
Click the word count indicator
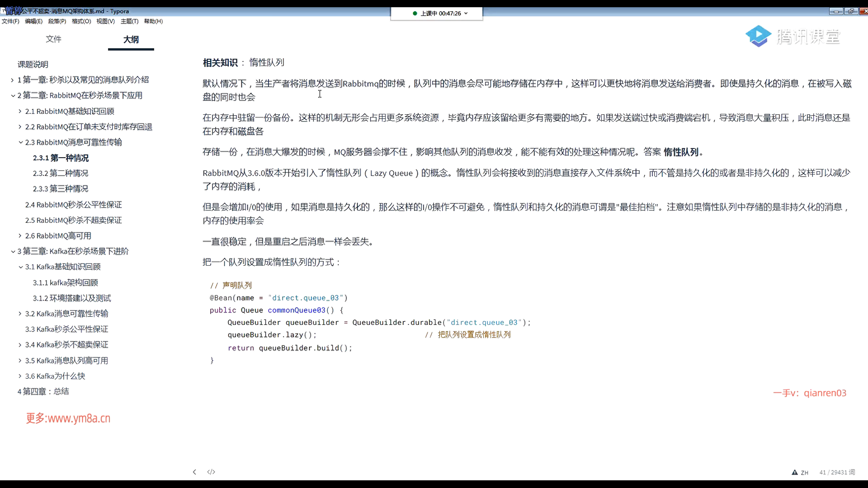pos(837,472)
